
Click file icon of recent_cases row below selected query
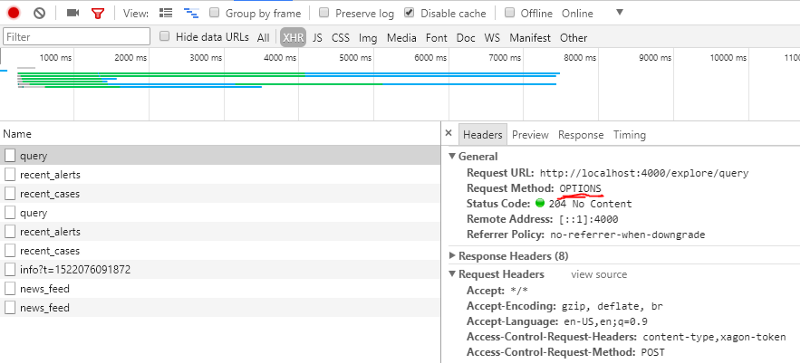click(10, 193)
